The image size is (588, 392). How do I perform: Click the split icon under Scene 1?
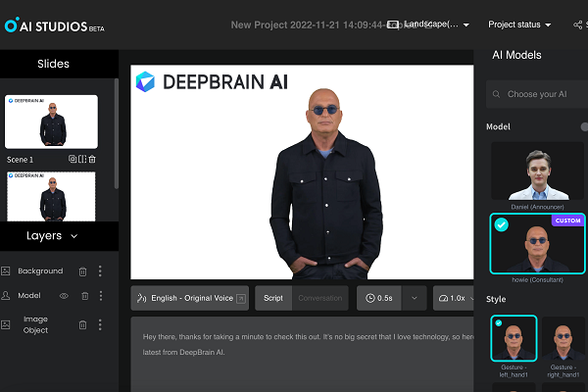click(x=82, y=159)
